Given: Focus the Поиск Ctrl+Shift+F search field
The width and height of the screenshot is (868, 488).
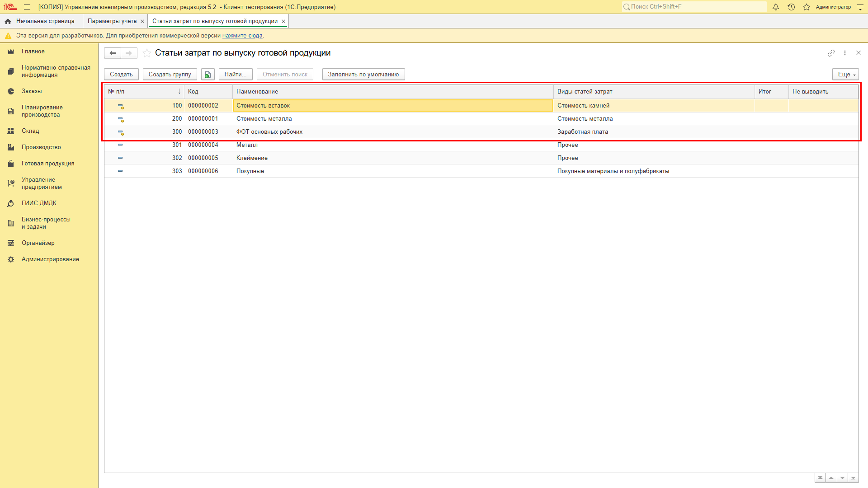Looking at the screenshot, I should pos(694,7).
